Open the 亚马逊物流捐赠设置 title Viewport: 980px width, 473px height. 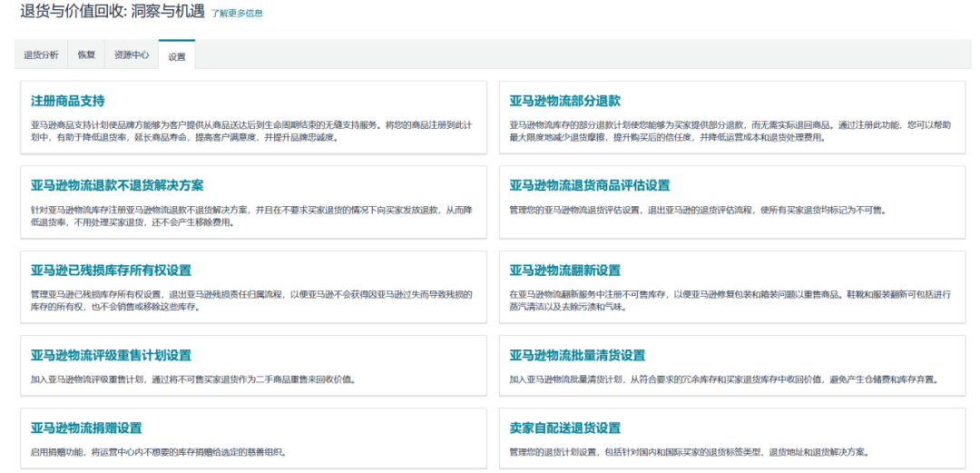86,428
